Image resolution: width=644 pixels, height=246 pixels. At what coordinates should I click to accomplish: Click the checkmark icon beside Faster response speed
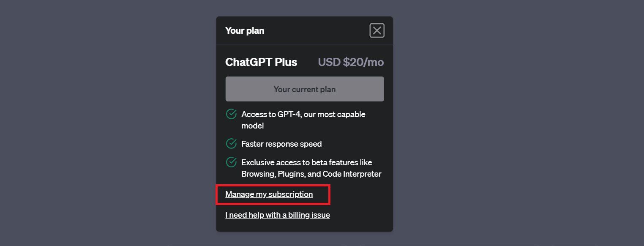tap(231, 144)
